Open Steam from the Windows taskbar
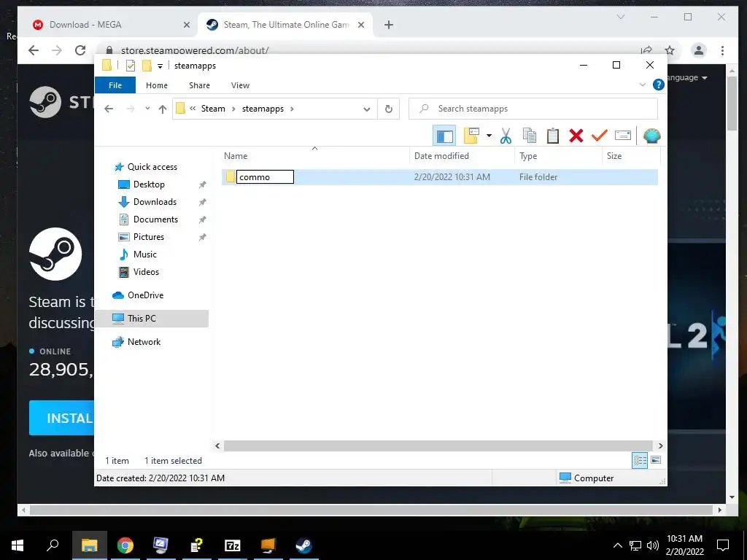The width and height of the screenshot is (747, 560). point(303,545)
